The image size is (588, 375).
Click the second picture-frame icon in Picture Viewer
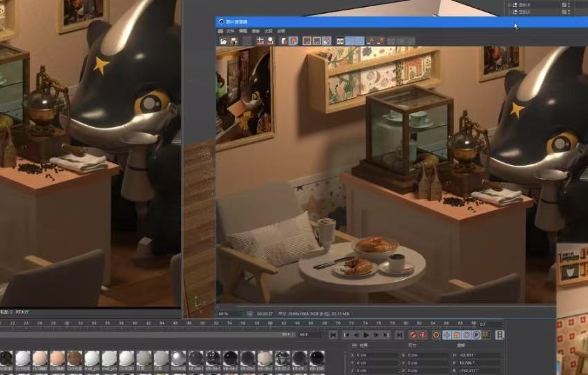[317, 41]
